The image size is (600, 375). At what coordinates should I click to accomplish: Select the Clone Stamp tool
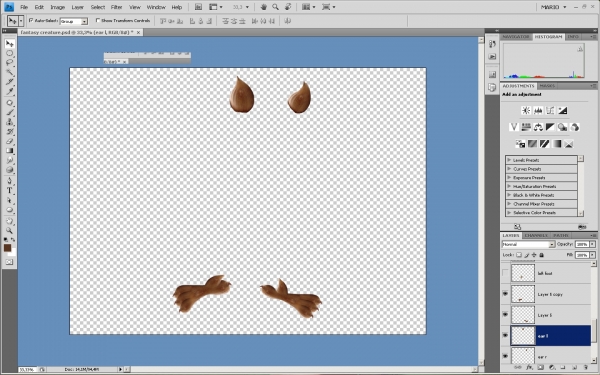10,122
